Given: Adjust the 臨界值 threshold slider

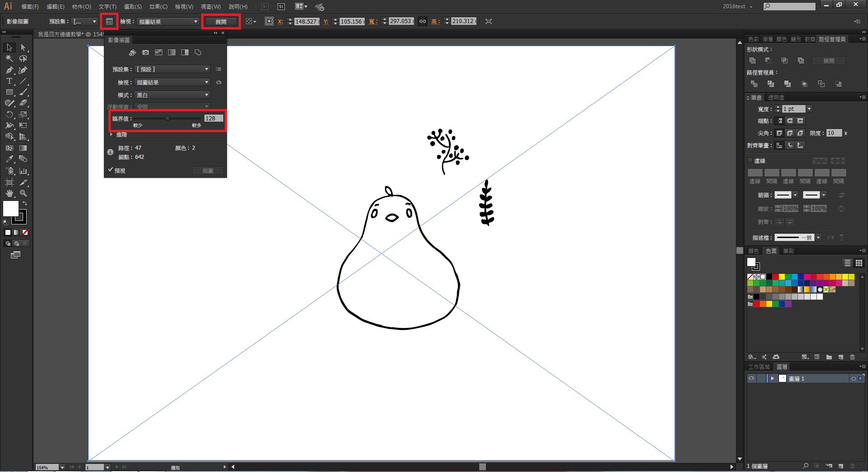Looking at the screenshot, I should (x=167, y=119).
